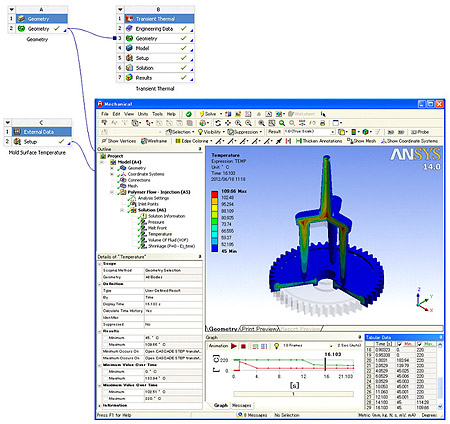Screen dimensions: 450x424
Task: Open the Edge Coloring dropdown
Action: tap(211, 141)
